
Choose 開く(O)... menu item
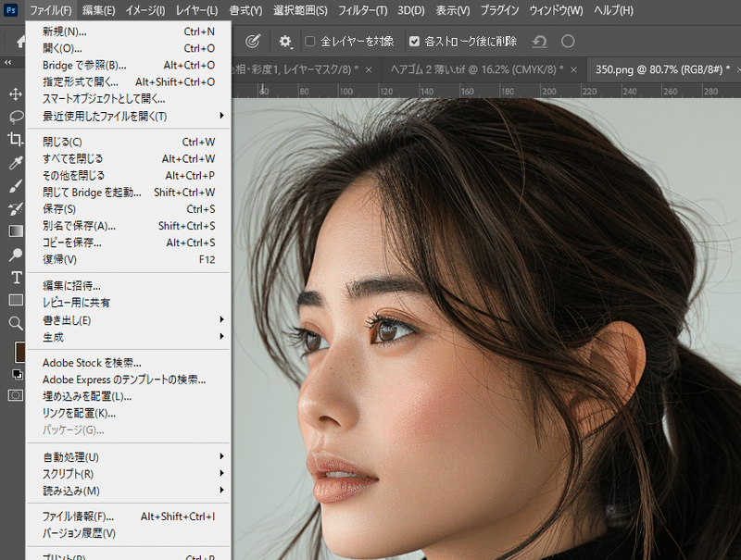tap(128, 48)
